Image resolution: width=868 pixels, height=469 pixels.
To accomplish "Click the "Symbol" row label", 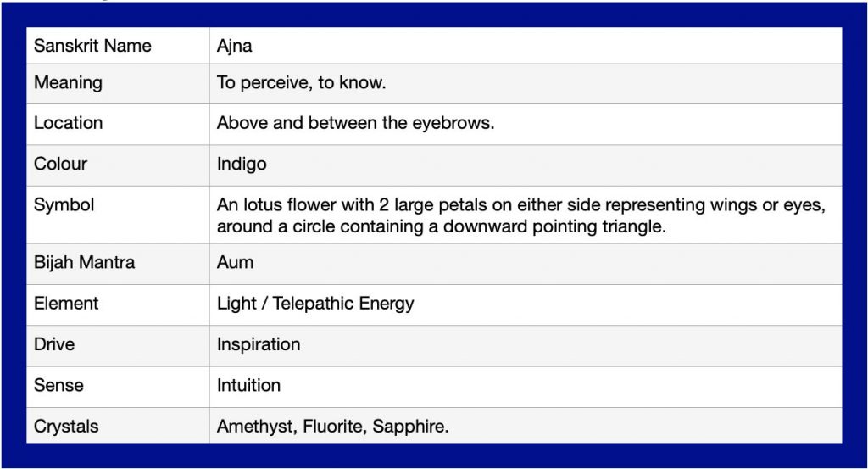I will 64,206.
